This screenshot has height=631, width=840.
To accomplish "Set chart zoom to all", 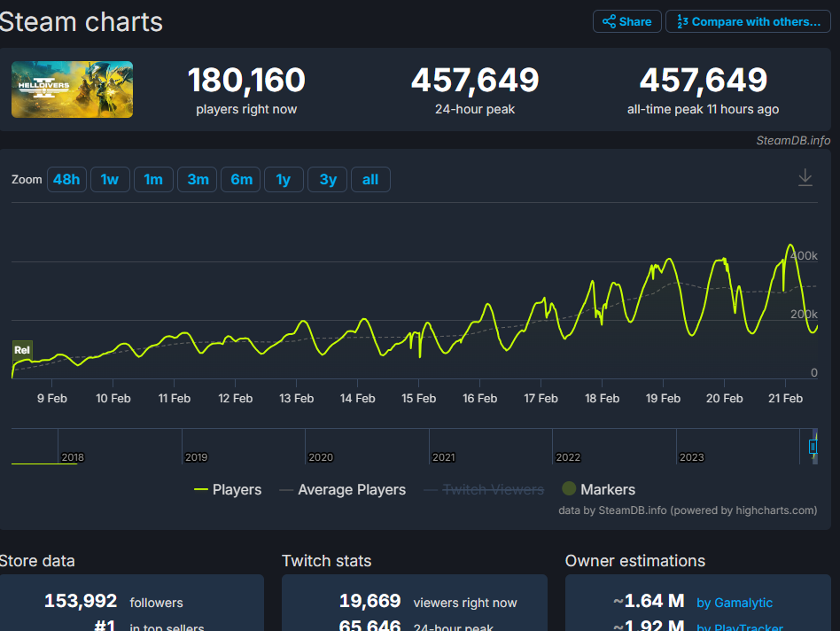I will click(x=370, y=179).
